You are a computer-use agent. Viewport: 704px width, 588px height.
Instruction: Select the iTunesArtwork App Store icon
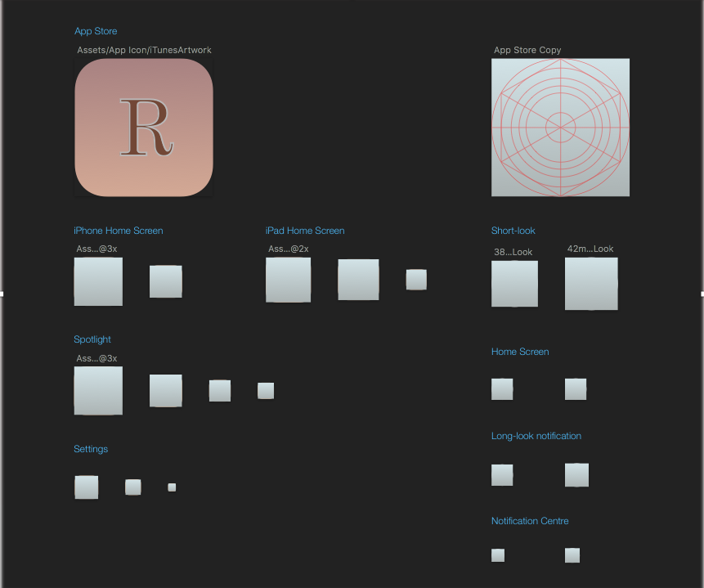pos(143,127)
